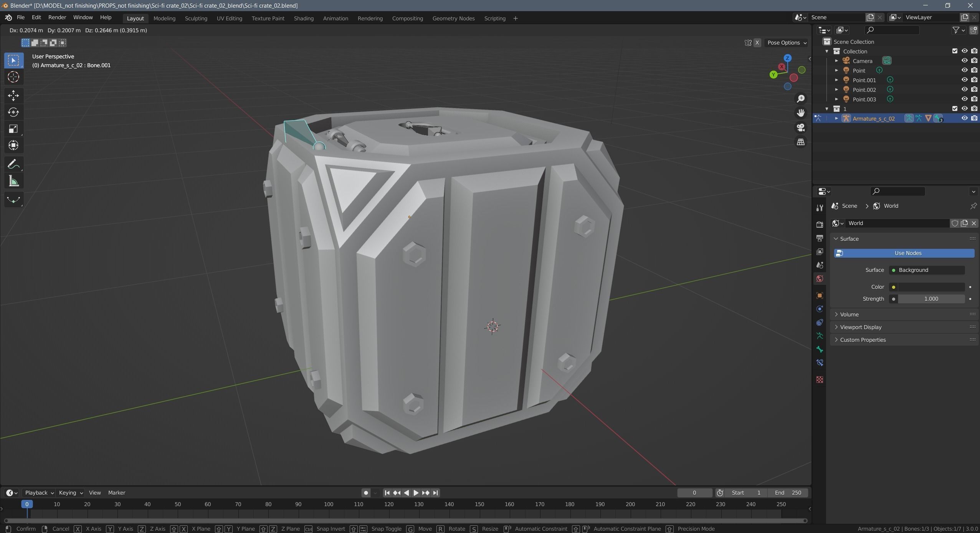Expand the Camera tree item
This screenshot has width=980, height=533.
tap(836, 61)
